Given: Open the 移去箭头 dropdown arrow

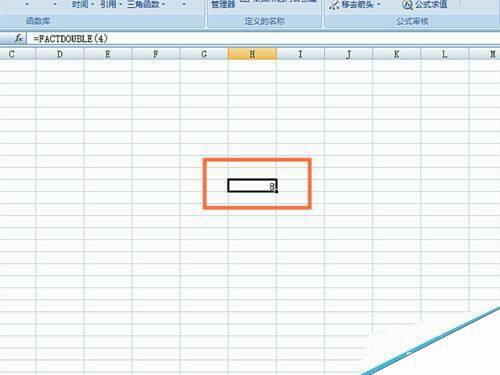Looking at the screenshot, I should pos(379,5).
